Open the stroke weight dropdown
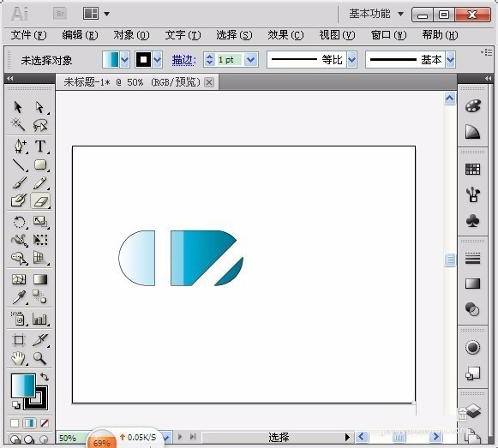The height and width of the screenshot is (448, 498). pyautogui.click(x=251, y=59)
